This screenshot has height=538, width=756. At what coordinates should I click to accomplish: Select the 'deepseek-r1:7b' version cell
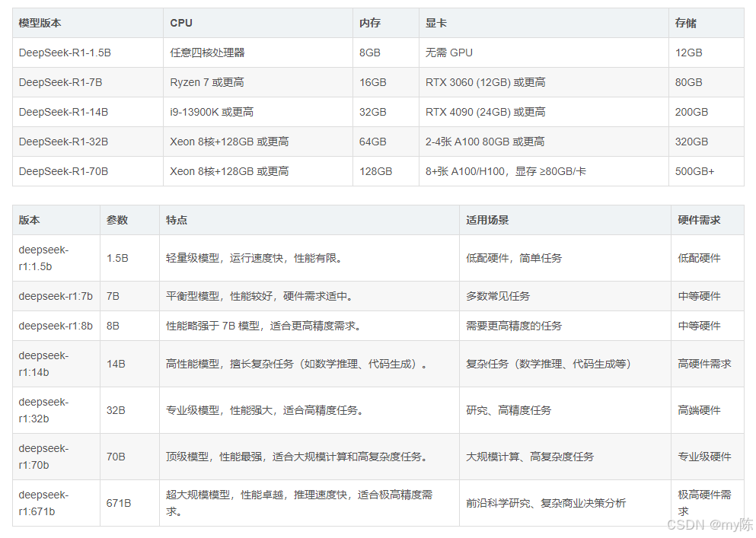(56, 296)
